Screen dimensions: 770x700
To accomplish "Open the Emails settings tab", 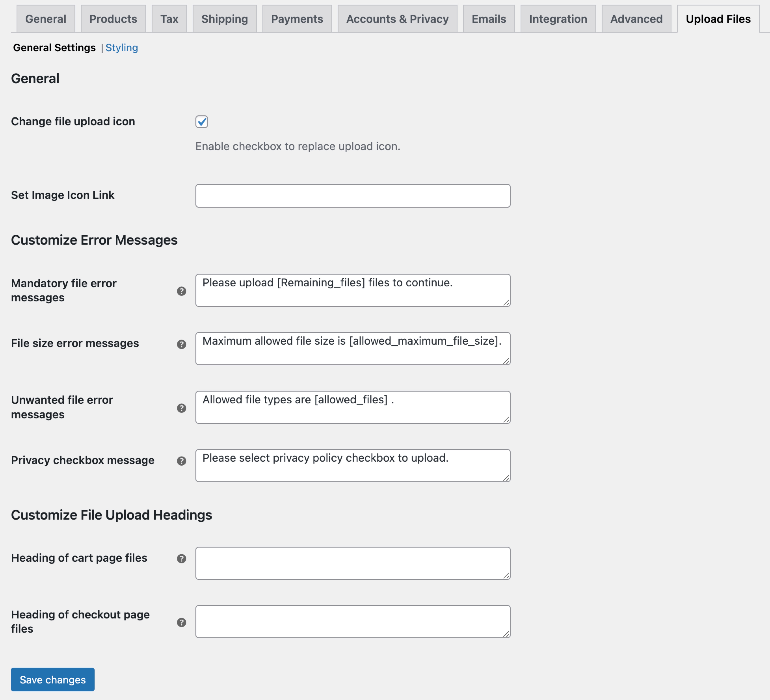I will (489, 18).
